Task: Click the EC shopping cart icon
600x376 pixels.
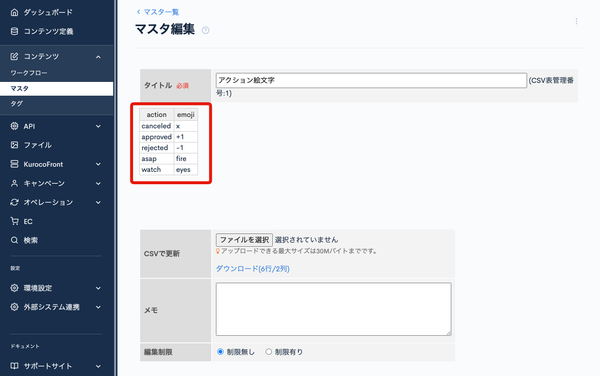Action: [x=14, y=221]
